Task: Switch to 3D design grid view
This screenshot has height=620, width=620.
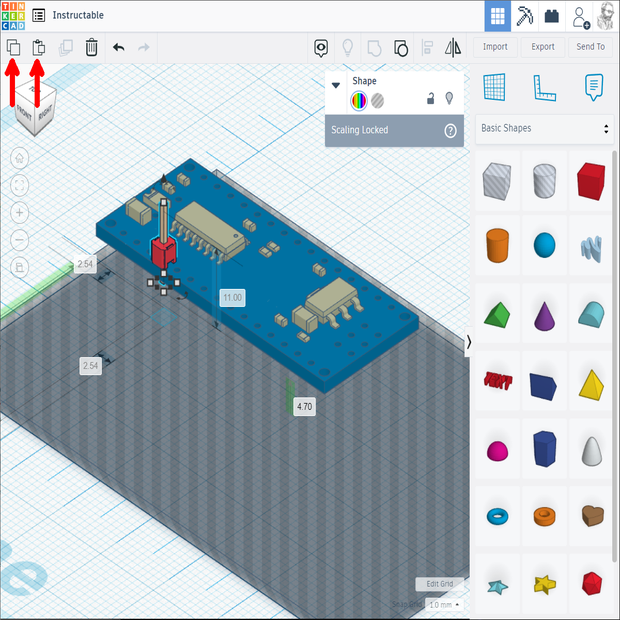Action: [497, 16]
